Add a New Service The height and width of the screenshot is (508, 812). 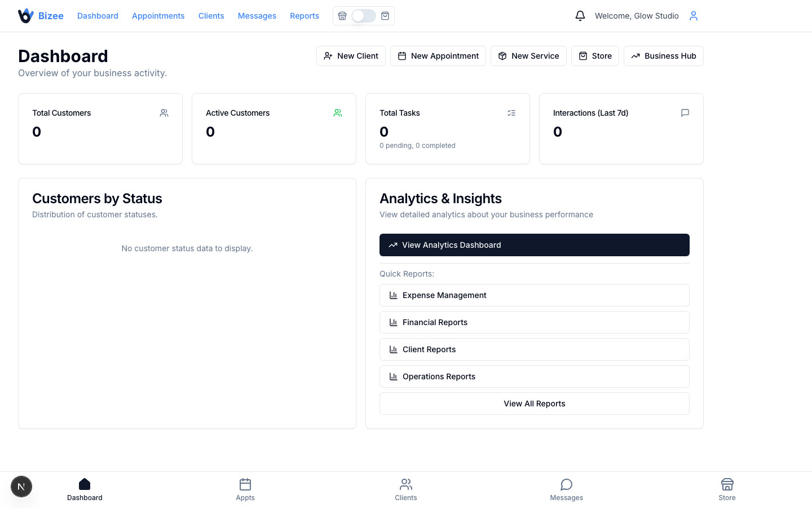[528, 56]
